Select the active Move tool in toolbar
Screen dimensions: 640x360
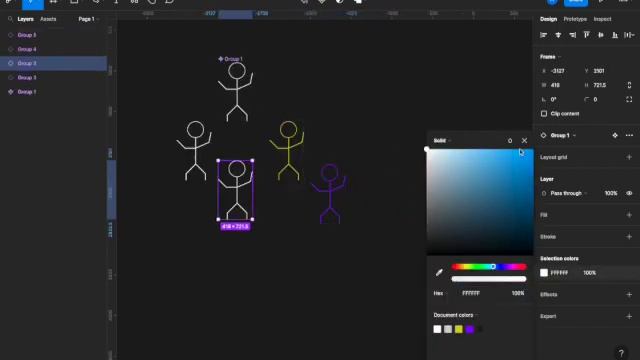pos(33,3)
